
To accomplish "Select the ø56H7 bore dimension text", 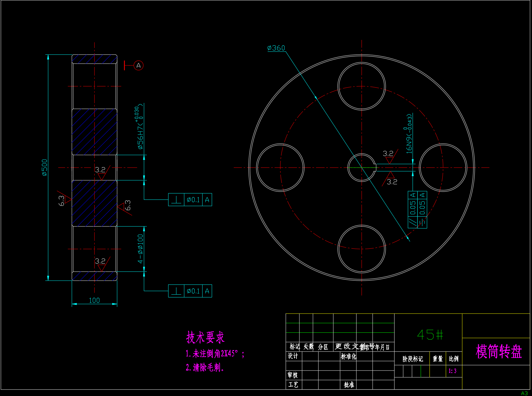I will click(140, 127).
